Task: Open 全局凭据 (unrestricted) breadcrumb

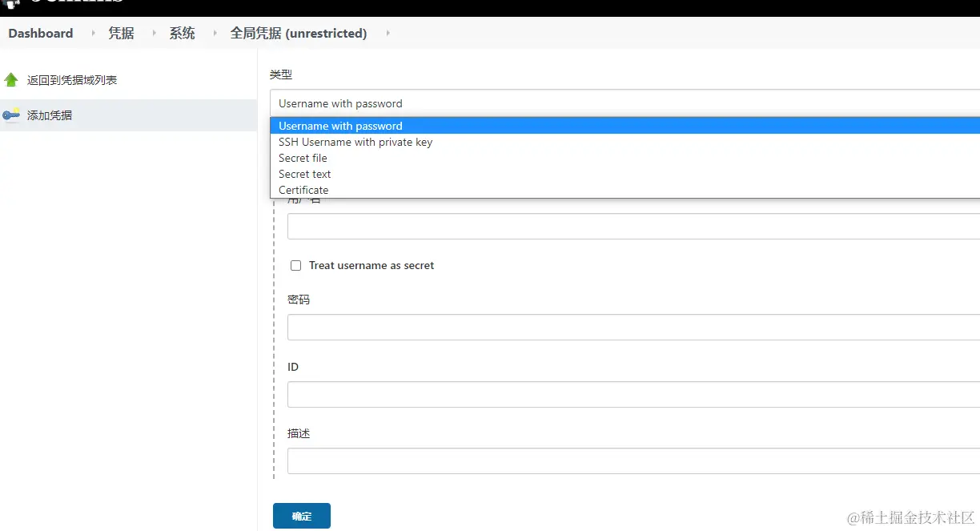Action: click(x=299, y=33)
